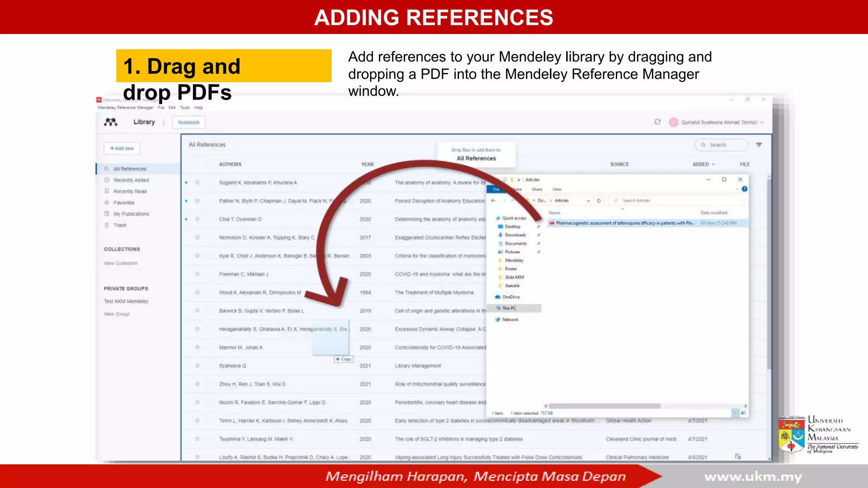Select Statistik folder in Explorer pane
The image size is (868, 488).
coord(509,286)
